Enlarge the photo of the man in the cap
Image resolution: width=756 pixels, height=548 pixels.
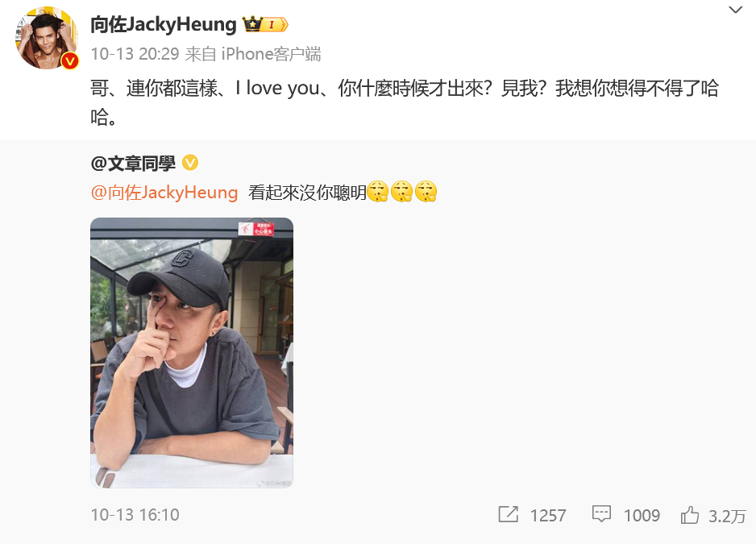tap(192, 353)
